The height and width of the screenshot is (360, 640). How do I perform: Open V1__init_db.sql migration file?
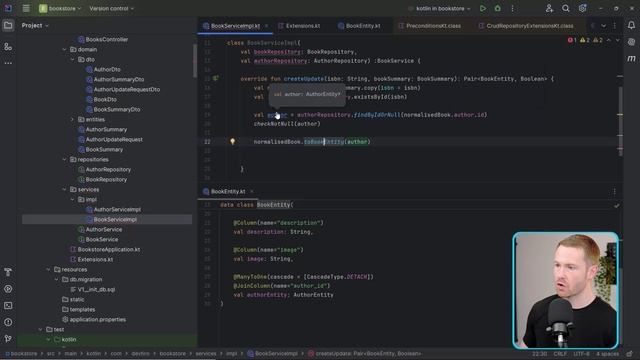pyautogui.click(x=93, y=289)
